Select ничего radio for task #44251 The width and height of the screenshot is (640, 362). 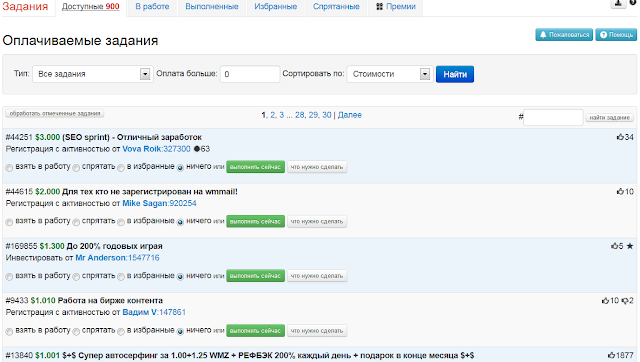[x=180, y=168]
